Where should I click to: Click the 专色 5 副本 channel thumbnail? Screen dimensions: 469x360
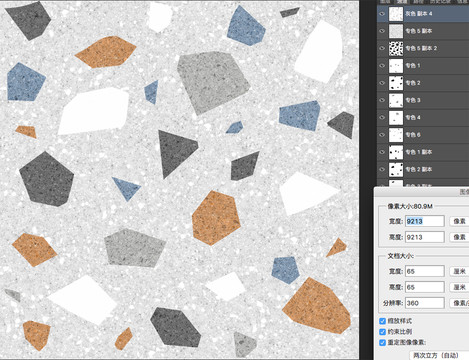pyautogui.click(x=396, y=31)
